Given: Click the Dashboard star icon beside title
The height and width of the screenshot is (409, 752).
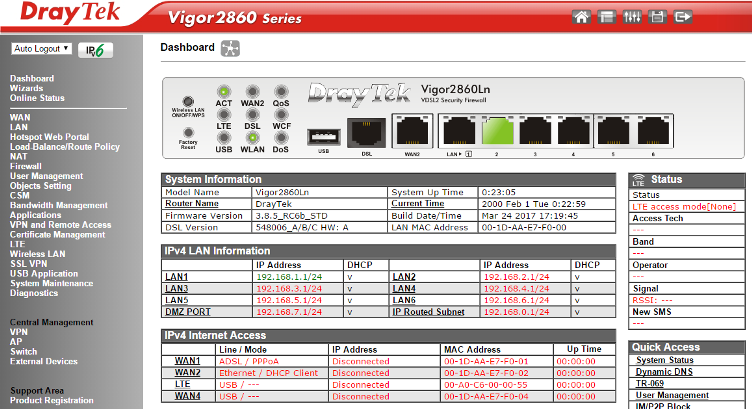Looking at the screenshot, I should click(230, 48).
